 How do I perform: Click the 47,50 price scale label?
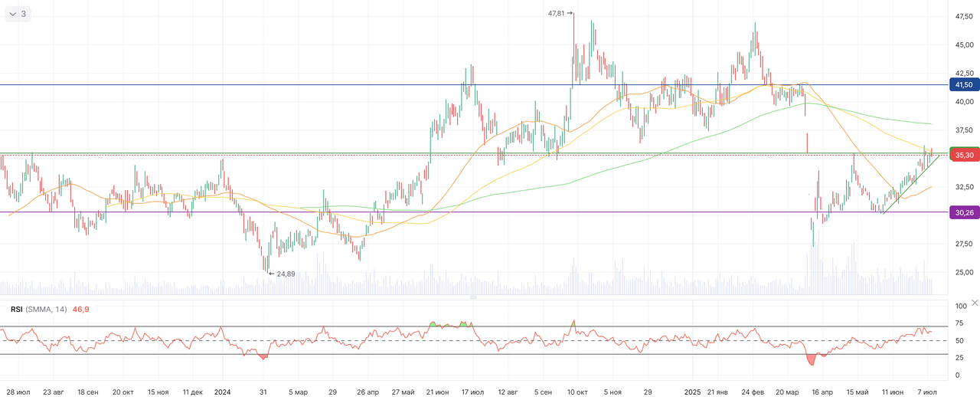coord(964,16)
